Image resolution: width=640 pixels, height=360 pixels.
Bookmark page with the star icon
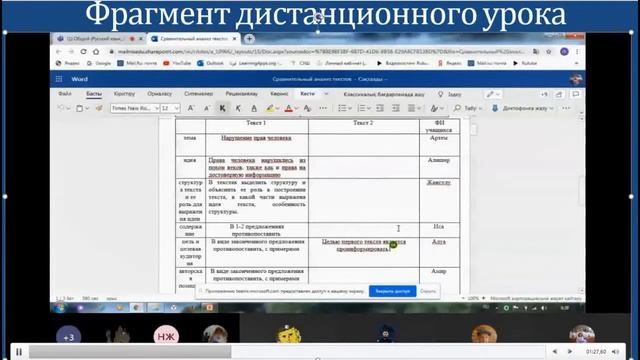549,52
